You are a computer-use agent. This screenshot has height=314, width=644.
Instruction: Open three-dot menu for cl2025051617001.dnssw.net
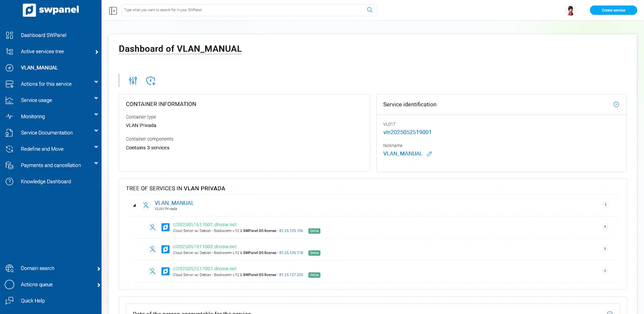click(605, 227)
